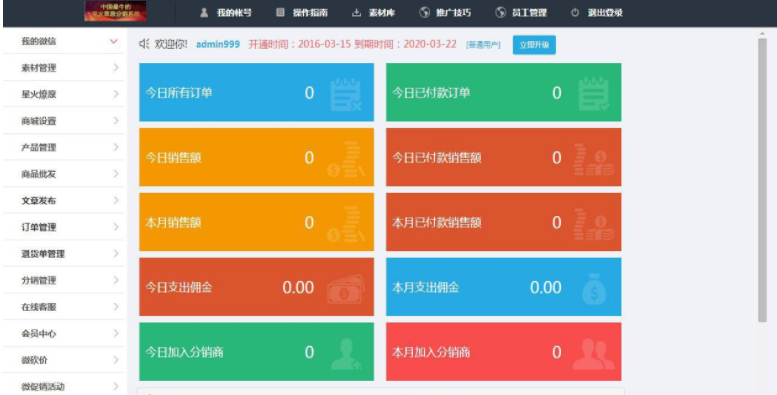This screenshot has width=777, height=395.
Task: Click the globe icon beside 员工管理
Action: (500, 13)
